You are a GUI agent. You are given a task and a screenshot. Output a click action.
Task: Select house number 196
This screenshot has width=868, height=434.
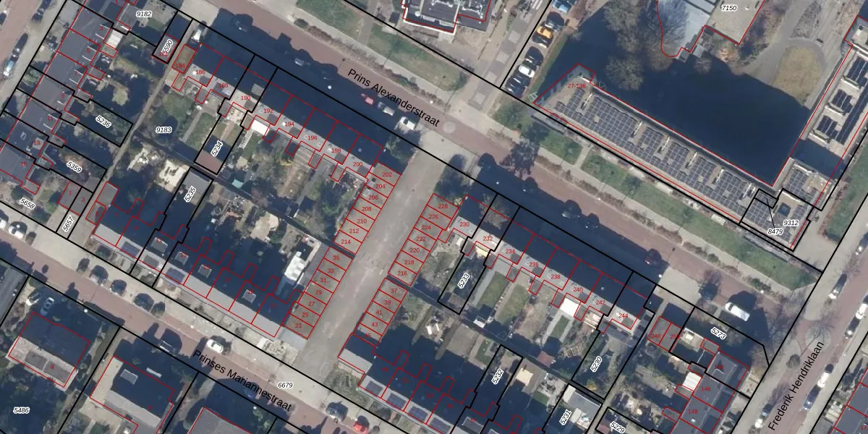click(312, 137)
